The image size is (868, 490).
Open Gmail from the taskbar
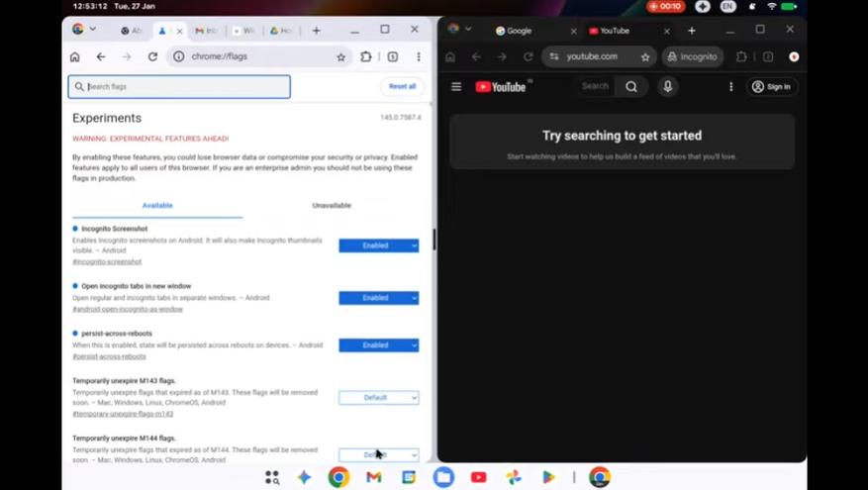(x=374, y=477)
